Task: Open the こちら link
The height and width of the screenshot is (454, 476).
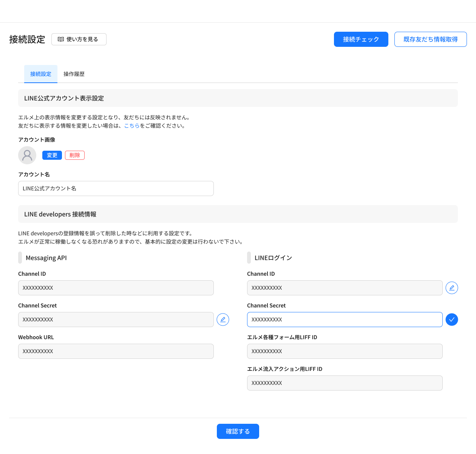Action: coord(132,126)
